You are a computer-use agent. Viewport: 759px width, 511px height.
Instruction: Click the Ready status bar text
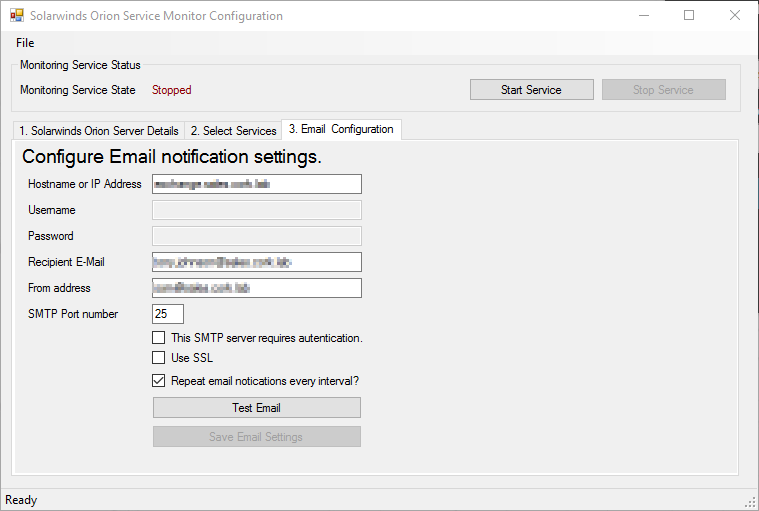tap(21, 500)
